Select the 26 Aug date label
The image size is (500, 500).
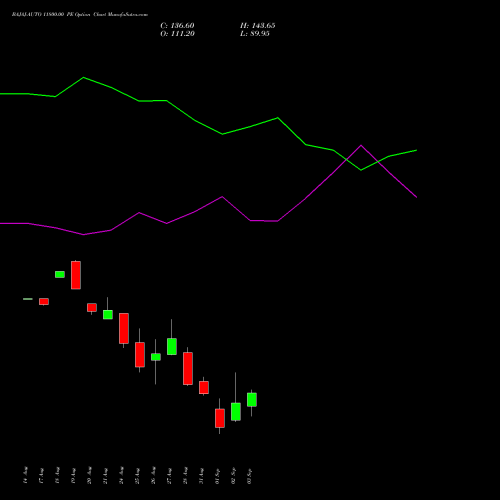(x=154, y=475)
